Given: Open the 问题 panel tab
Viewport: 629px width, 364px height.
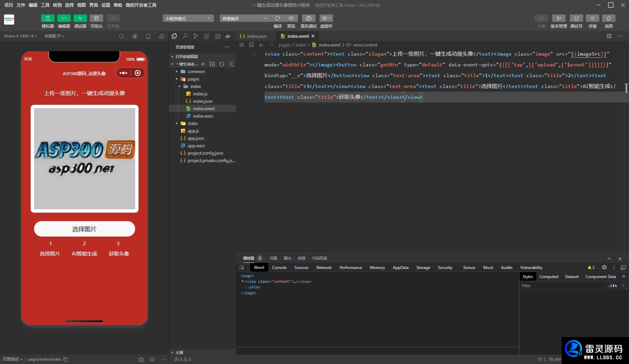Looking at the screenshot, I should point(273,258).
